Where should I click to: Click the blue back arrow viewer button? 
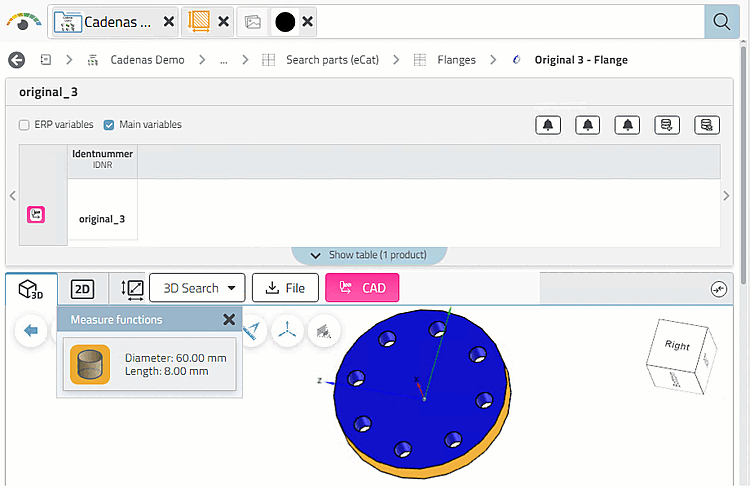tap(31, 331)
